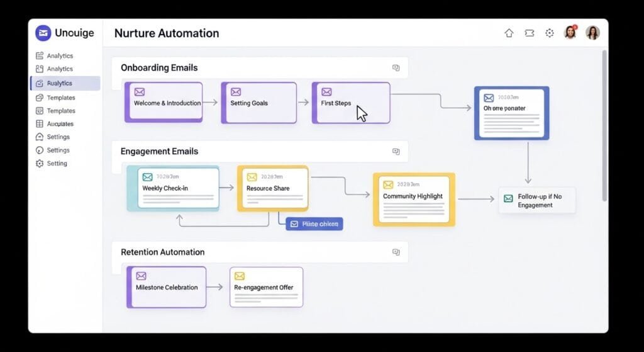Click the comment icon on Engagement Emails
This screenshot has height=352, width=644.
[396, 151]
